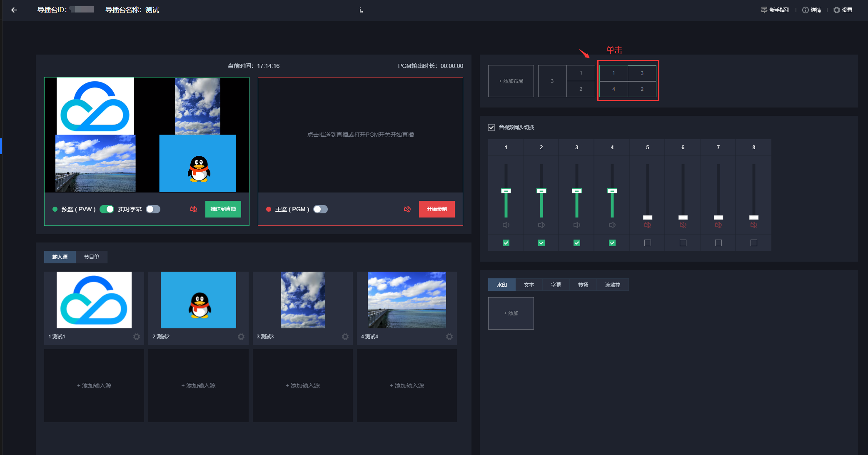This screenshot has width=868, height=455.
Task: Open 转场 tab
Action: coord(583,285)
